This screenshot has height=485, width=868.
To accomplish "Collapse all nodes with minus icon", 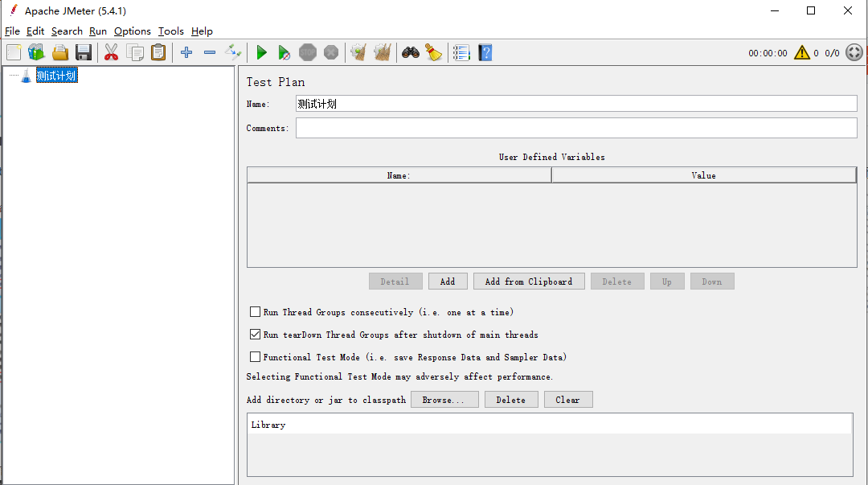I will pos(210,52).
